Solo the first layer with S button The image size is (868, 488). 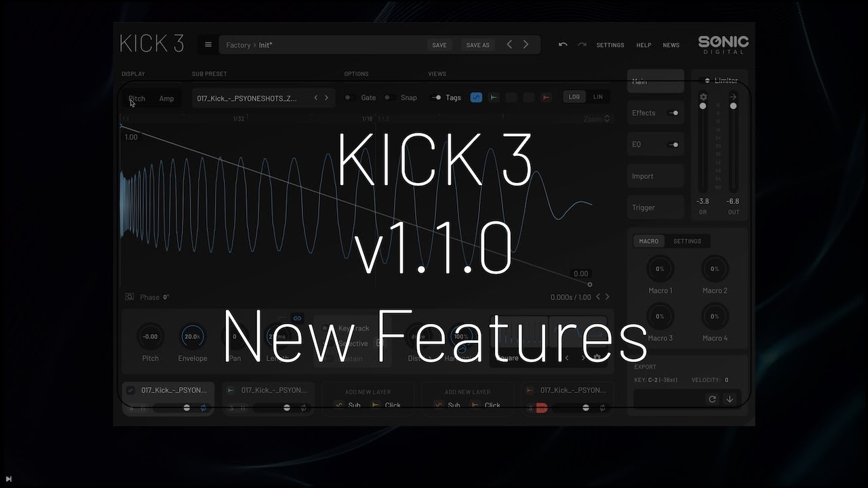pyautogui.click(x=132, y=408)
